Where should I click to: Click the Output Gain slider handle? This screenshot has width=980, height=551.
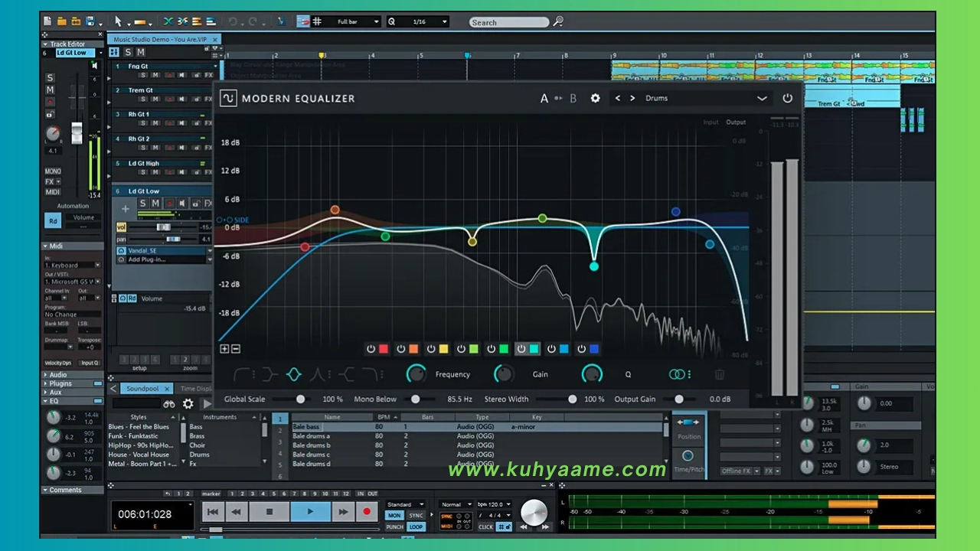679,399
